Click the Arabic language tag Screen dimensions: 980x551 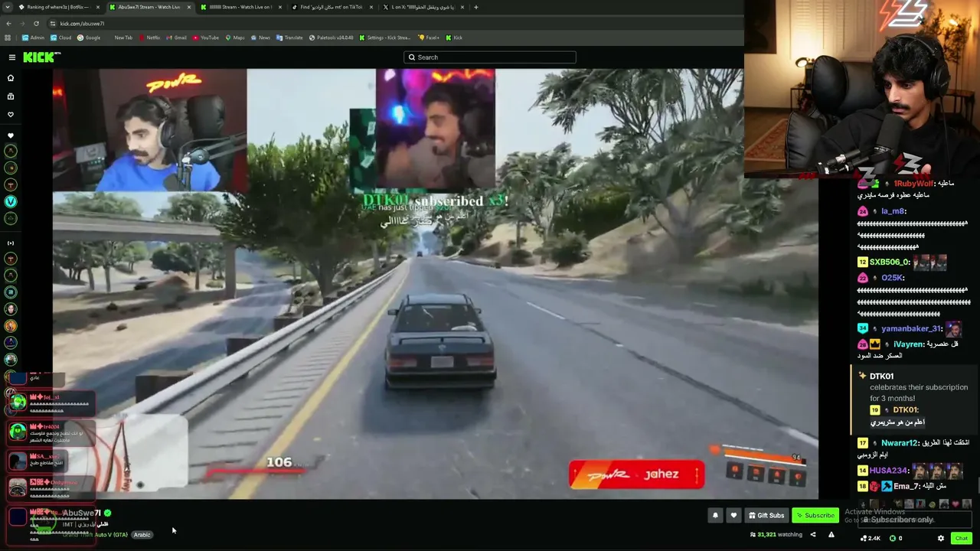pyautogui.click(x=142, y=535)
